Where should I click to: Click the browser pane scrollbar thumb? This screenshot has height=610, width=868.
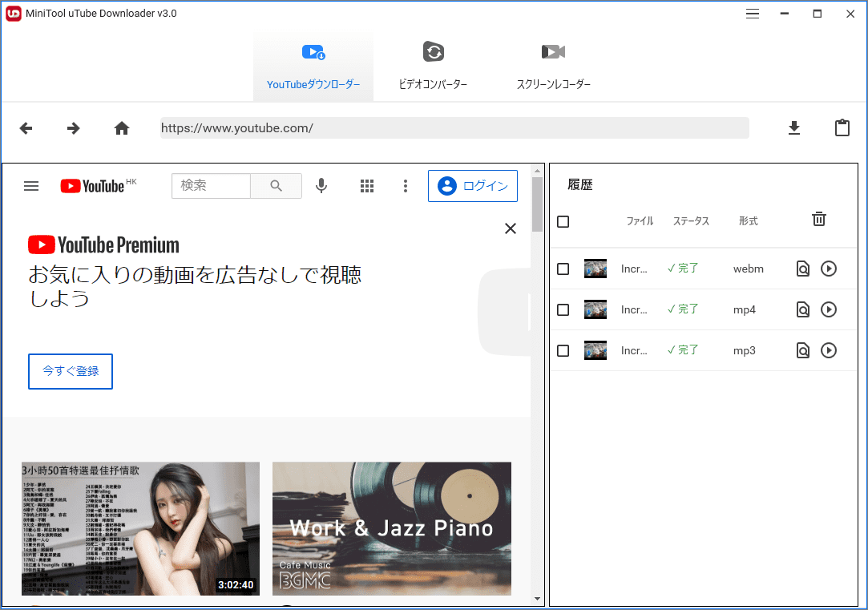click(x=537, y=204)
